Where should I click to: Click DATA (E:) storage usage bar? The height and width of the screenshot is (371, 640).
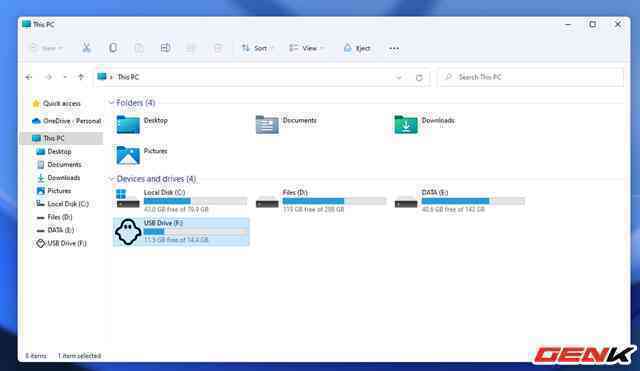(473, 201)
